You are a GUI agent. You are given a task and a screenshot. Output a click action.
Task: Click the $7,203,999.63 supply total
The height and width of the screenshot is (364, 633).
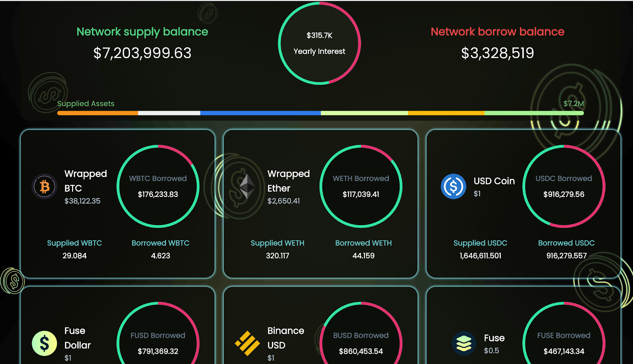(x=142, y=53)
